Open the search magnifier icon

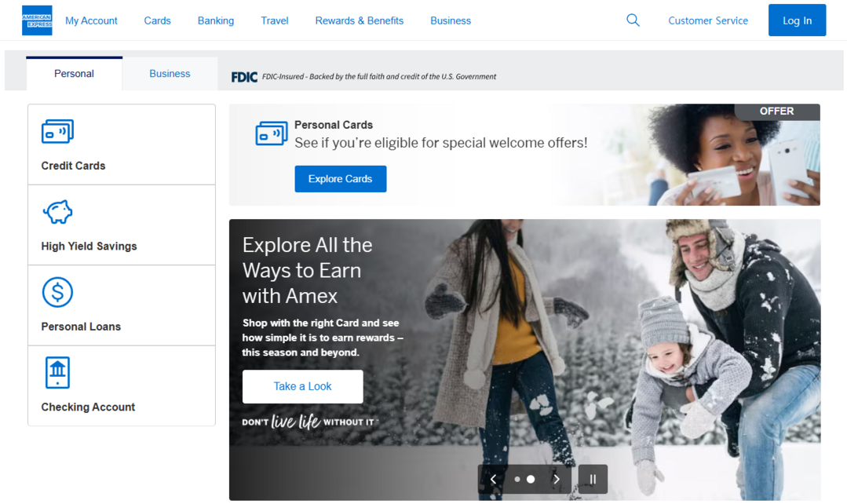pos(633,20)
